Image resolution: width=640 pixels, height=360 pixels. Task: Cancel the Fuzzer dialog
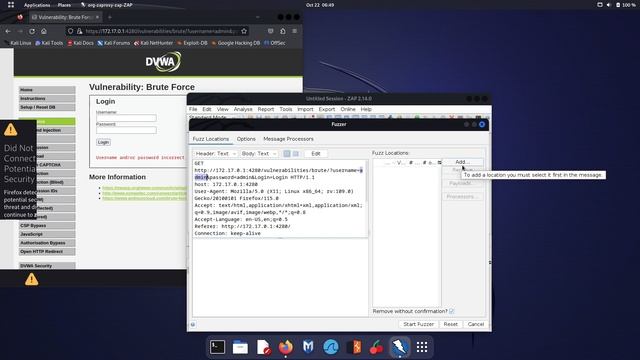(x=476, y=324)
